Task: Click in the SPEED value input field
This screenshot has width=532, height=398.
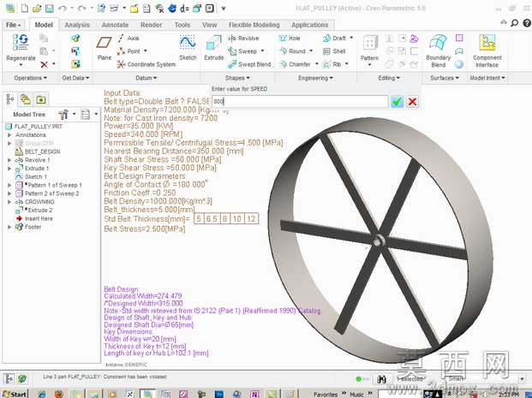Action: coord(300,101)
